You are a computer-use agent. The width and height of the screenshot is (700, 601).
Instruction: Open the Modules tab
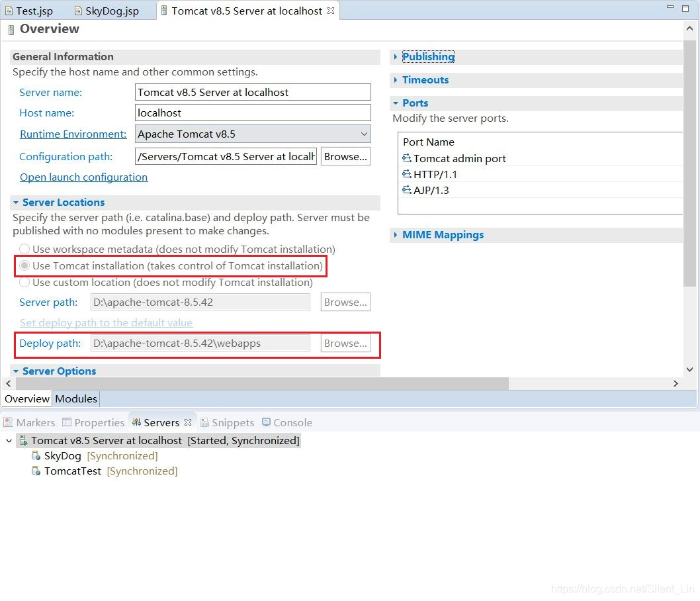tap(76, 398)
